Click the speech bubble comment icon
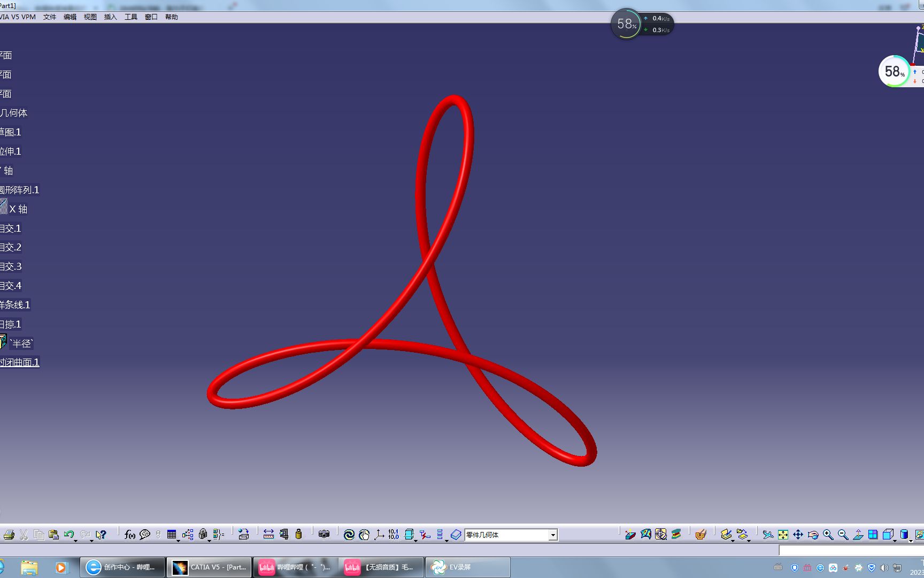The width and height of the screenshot is (924, 578). coord(144,535)
